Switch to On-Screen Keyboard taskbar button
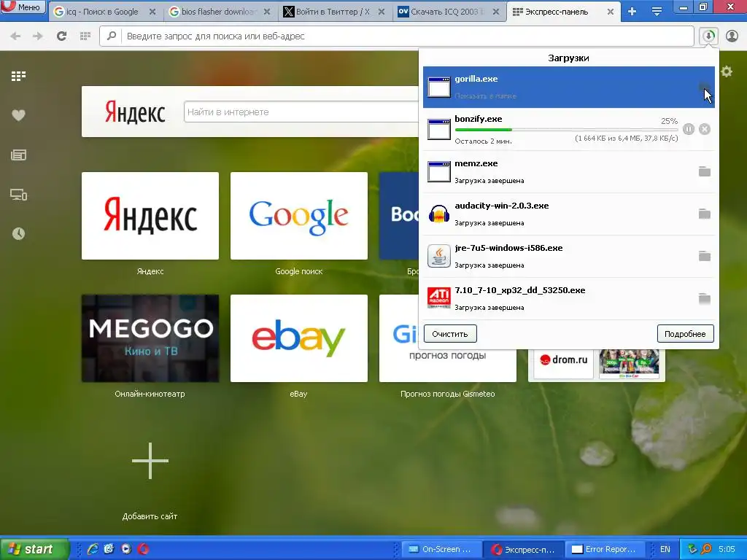 (441, 549)
